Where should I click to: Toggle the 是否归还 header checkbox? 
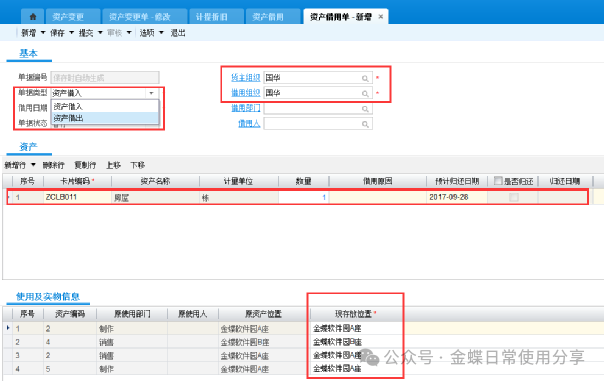pyautogui.click(x=498, y=181)
